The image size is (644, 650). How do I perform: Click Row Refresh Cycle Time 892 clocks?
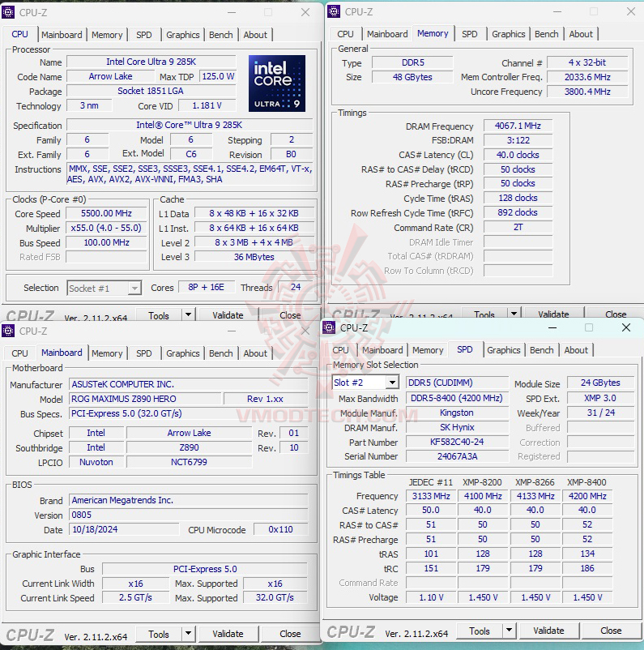tap(518, 212)
